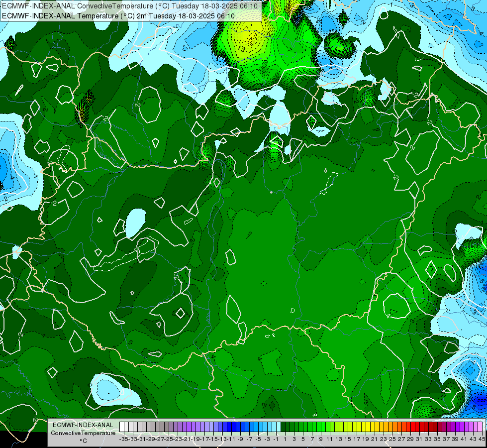Screen dimensions: 487x448
Task: Select the white legend swatch above -35
Action: (122, 427)
